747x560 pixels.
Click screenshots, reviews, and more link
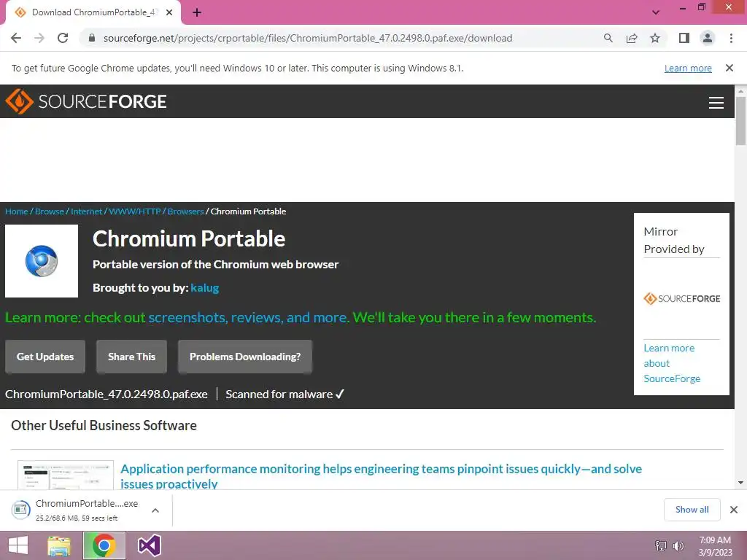pos(248,318)
